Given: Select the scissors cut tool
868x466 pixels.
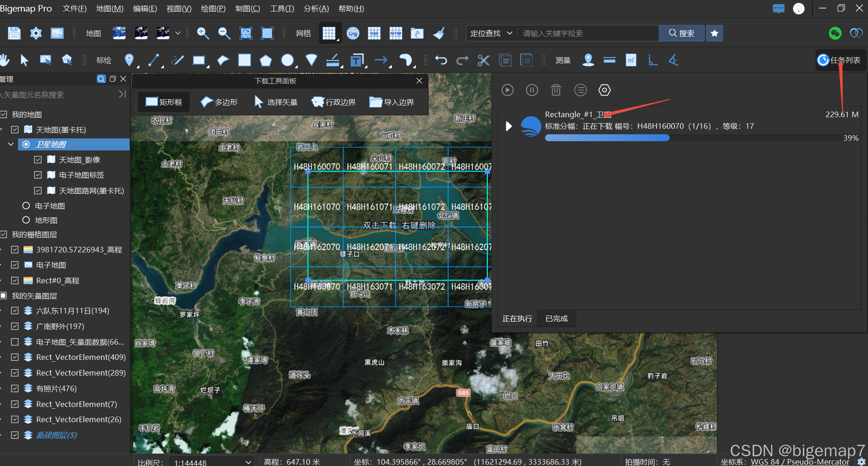Looking at the screenshot, I should 484,60.
